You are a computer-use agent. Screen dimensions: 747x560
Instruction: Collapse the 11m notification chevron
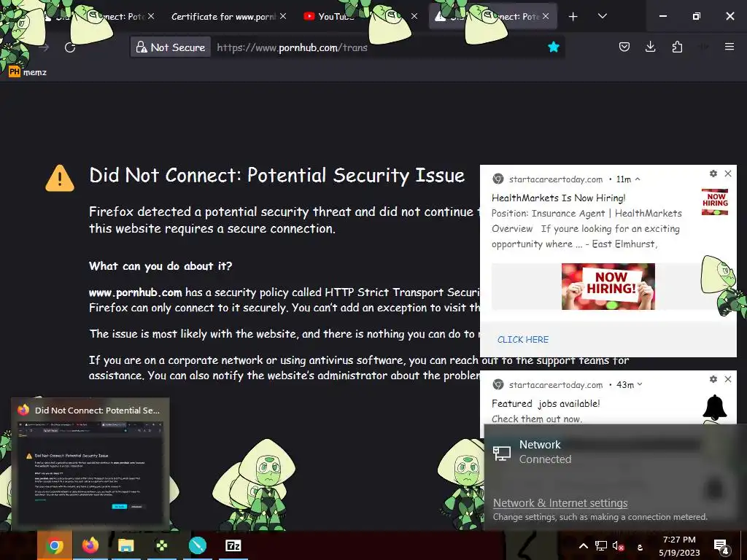[638, 179]
